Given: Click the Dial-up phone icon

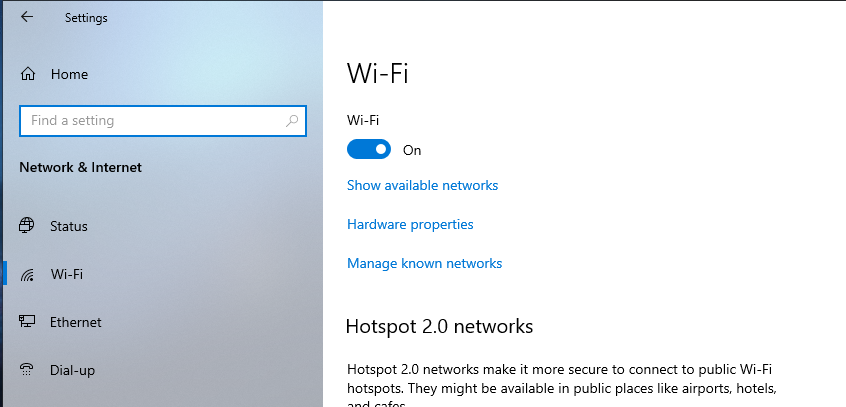Looking at the screenshot, I should tap(26, 370).
